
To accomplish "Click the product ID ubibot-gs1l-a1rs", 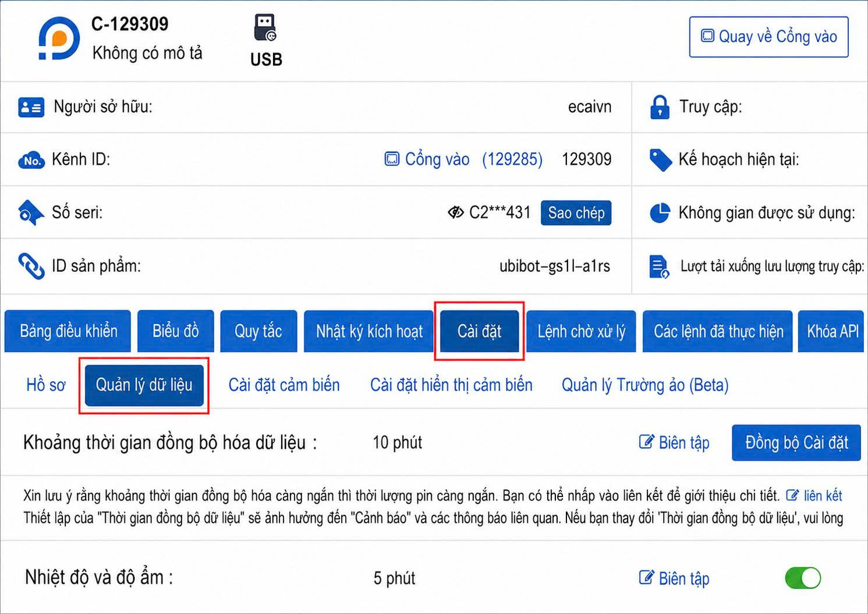I will (x=555, y=266).
